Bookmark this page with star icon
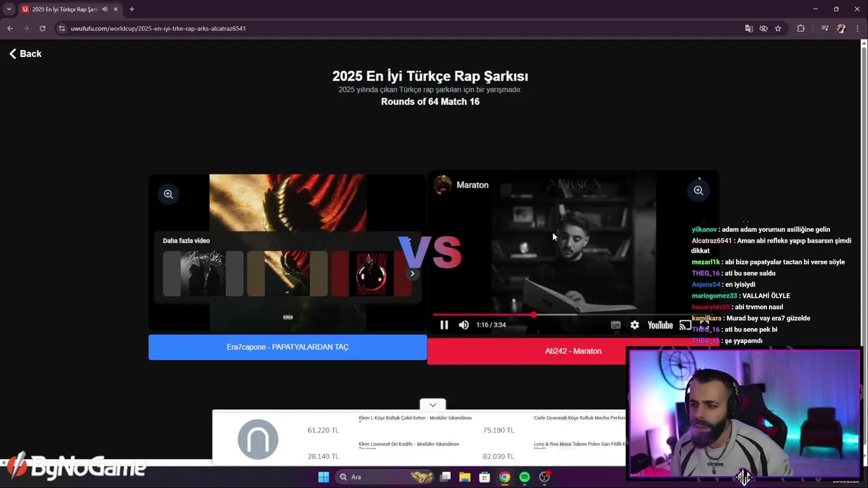The image size is (868, 488). [778, 28]
